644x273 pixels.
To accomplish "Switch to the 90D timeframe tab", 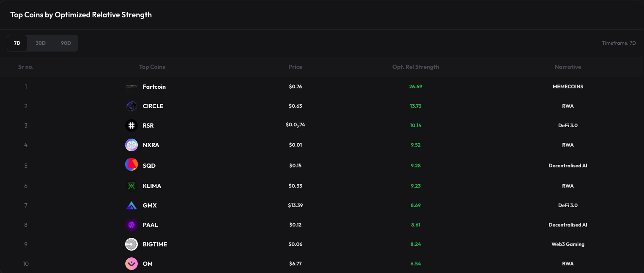I will [66, 43].
